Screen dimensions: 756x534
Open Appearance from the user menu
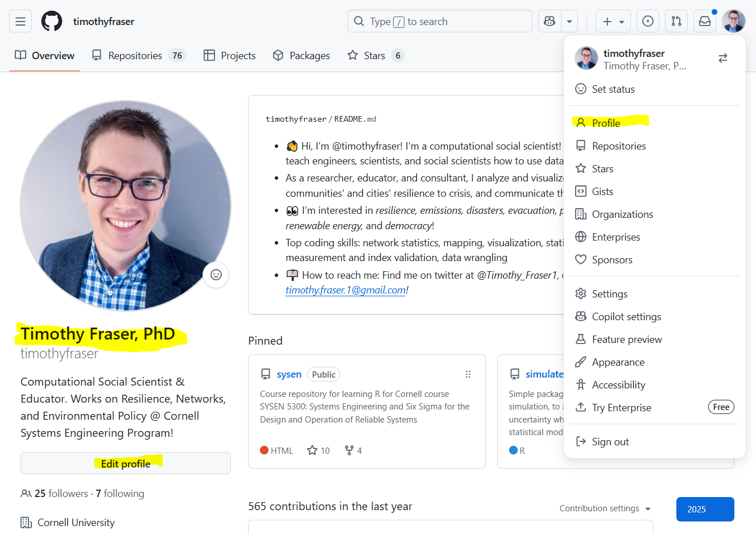click(x=655, y=362)
